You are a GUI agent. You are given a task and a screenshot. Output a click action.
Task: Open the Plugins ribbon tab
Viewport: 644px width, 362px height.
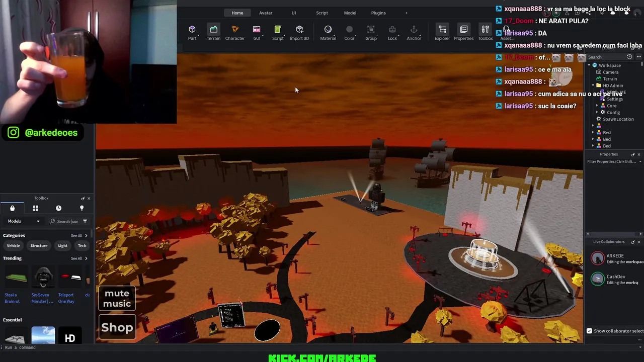[x=378, y=13]
